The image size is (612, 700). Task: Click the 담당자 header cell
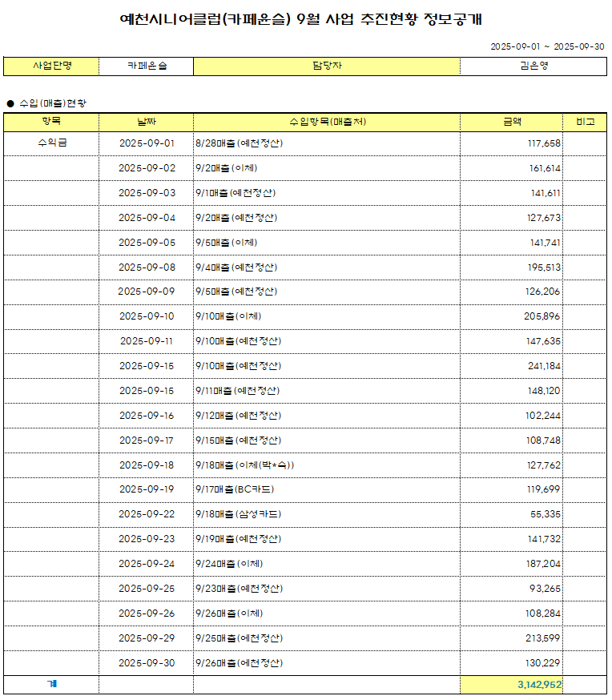click(x=326, y=66)
